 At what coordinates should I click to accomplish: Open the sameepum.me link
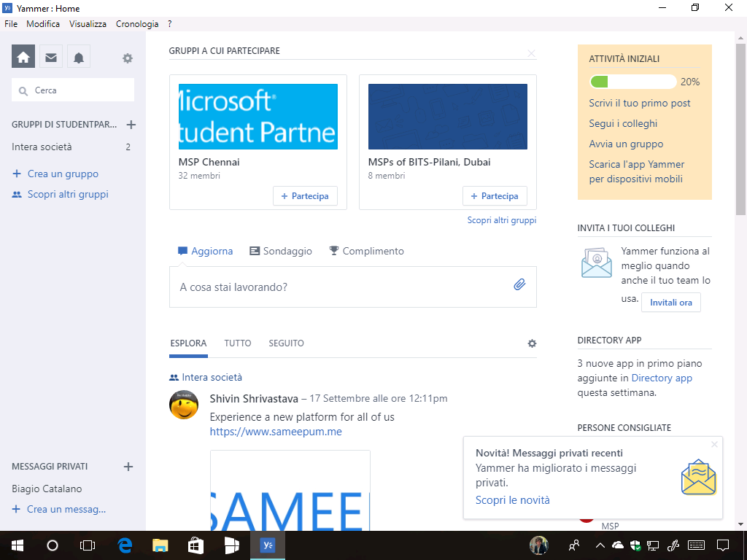tap(276, 432)
